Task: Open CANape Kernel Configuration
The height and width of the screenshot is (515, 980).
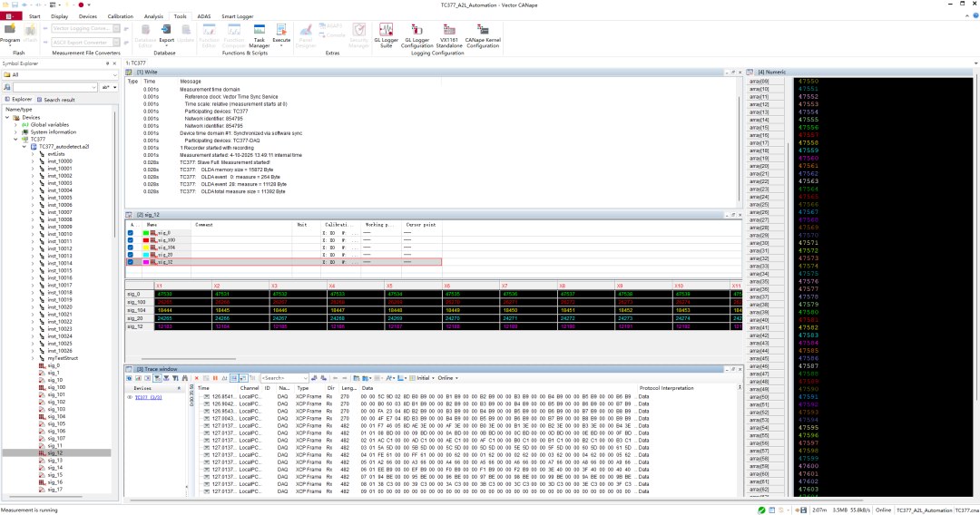Action: 483,35
